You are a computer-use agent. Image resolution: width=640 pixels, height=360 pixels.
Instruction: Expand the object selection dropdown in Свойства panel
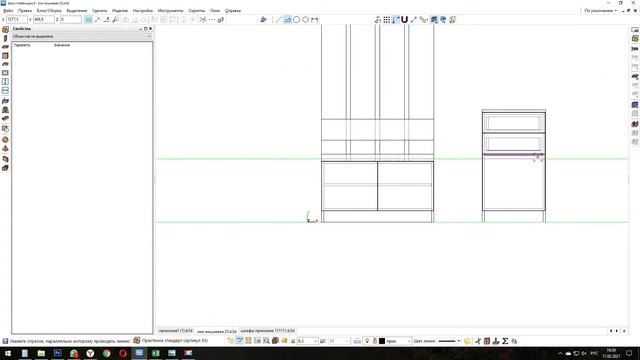[149, 36]
